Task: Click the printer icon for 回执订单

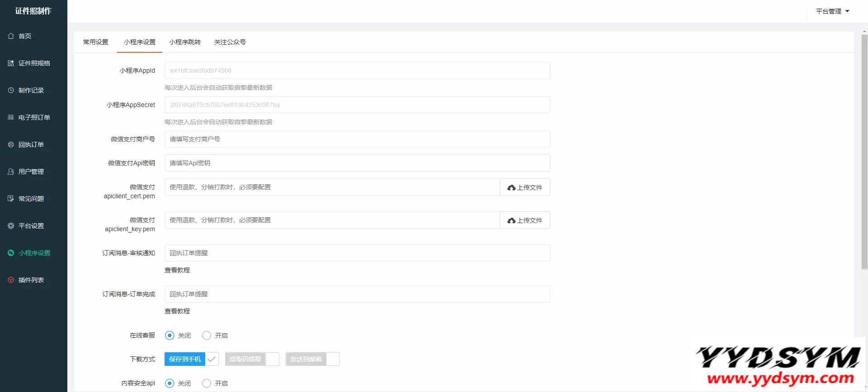Action: click(11, 145)
